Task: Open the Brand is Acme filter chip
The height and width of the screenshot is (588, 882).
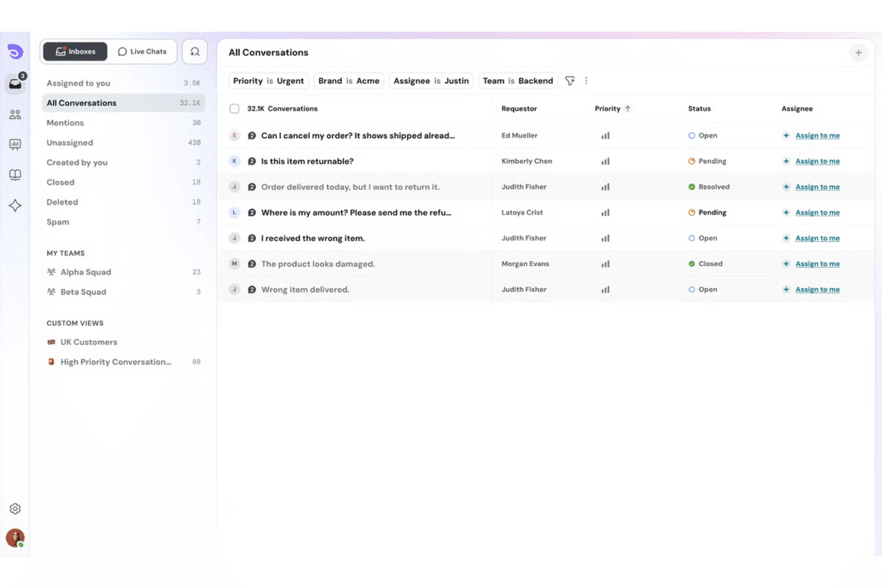Action: (x=349, y=81)
